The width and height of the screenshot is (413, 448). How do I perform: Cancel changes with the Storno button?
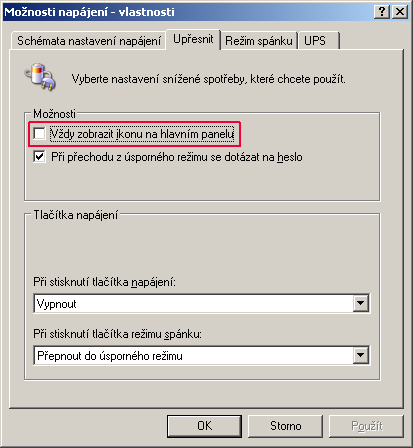(x=285, y=426)
